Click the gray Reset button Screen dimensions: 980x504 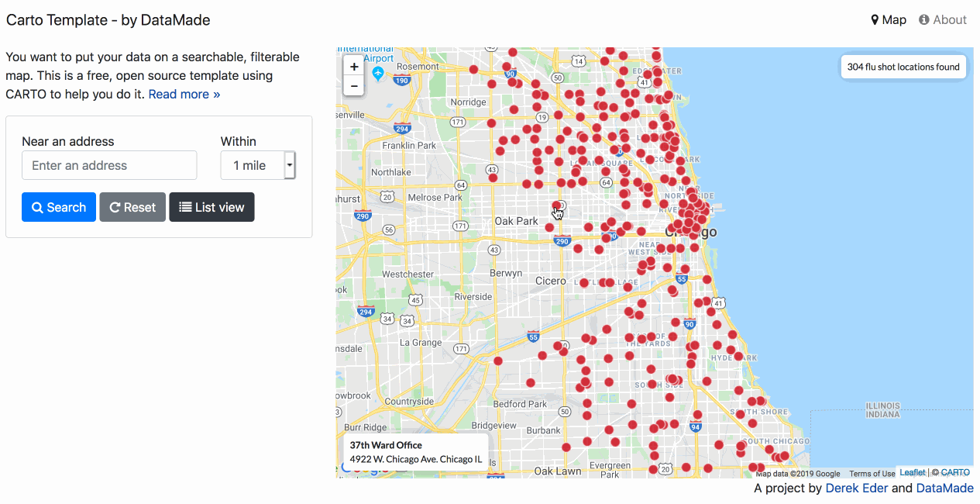tap(132, 207)
